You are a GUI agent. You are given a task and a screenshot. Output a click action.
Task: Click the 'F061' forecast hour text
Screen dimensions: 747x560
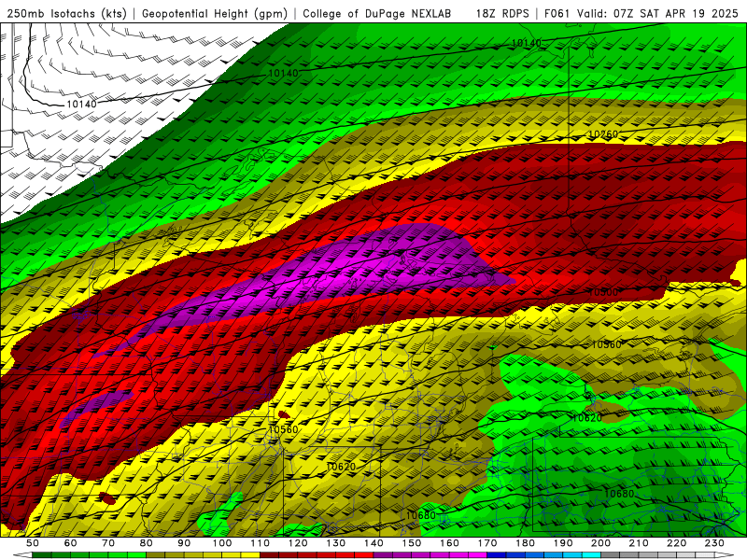click(x=557, y=13)
